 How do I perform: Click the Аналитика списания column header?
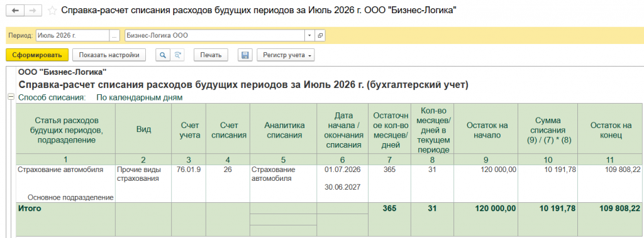pos(284,129)
